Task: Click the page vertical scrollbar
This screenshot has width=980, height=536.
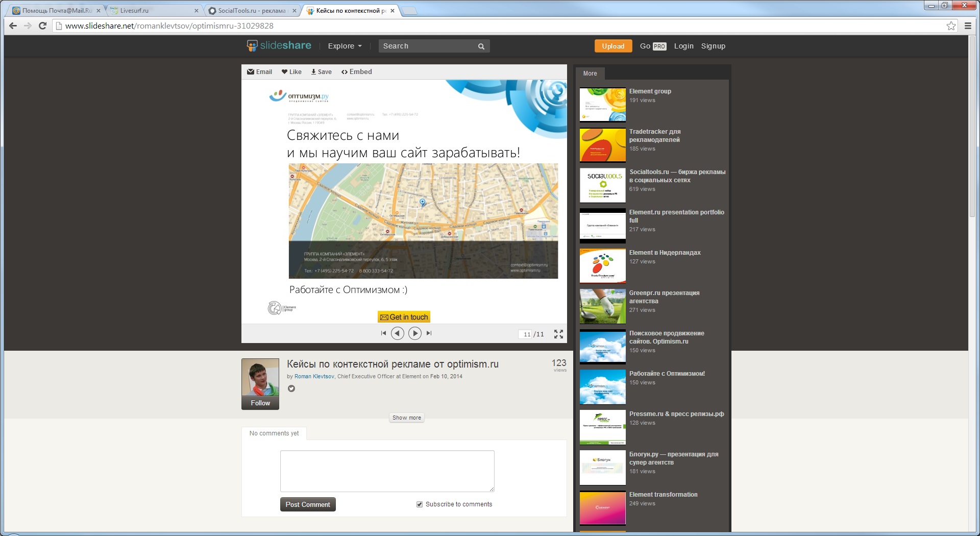Action: [x=973, y=128]
